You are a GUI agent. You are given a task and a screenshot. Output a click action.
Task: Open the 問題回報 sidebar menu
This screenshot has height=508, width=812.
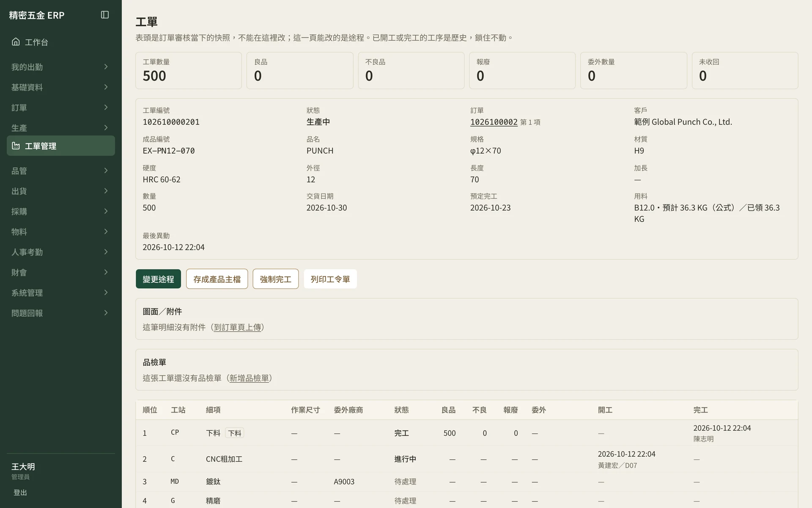click(60, 313)
